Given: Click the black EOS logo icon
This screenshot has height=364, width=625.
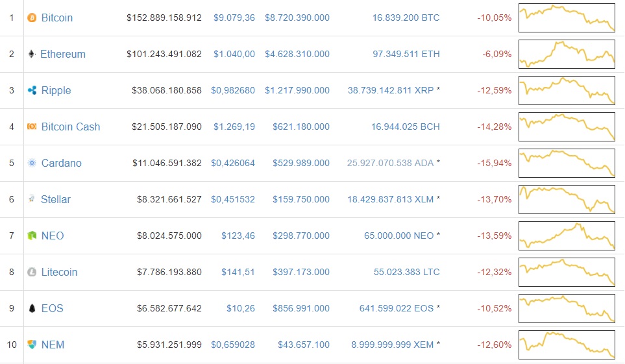Looking at the screenshot, I should point(32,309).
